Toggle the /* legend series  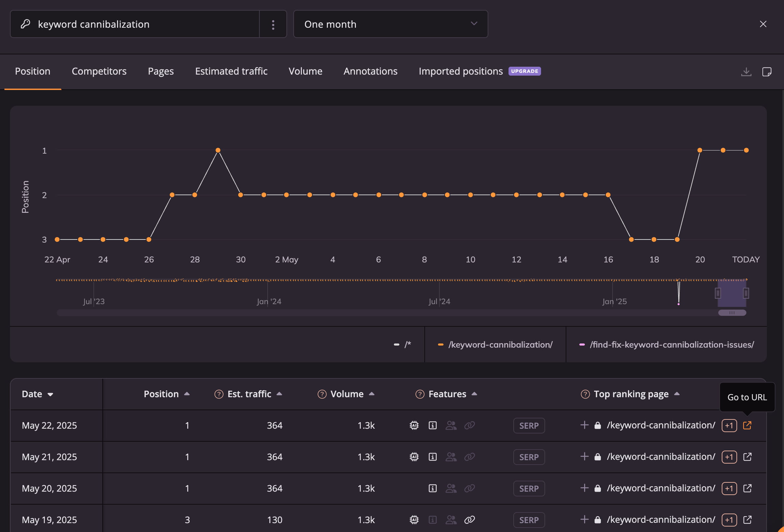(x=402, y=345)
